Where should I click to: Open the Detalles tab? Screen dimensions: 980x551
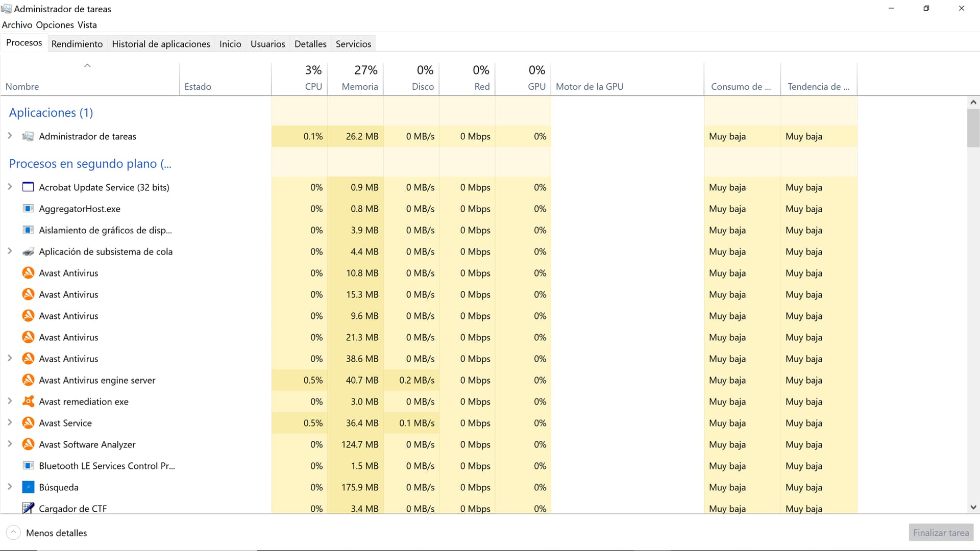310,44
